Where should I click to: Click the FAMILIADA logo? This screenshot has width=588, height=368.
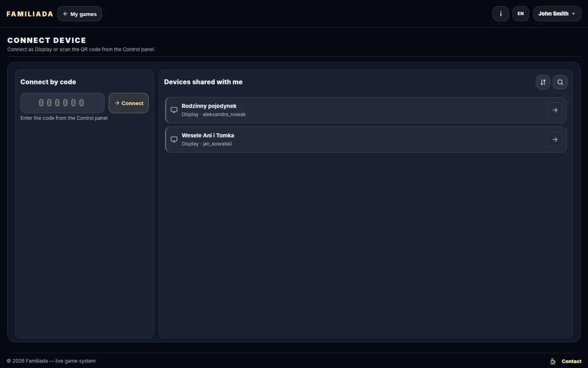pyautogui.click(x=30, y=14)
